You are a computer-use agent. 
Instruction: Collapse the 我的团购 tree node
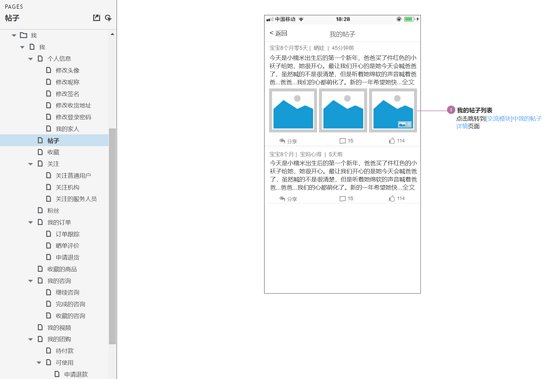(x=31, y=339)
